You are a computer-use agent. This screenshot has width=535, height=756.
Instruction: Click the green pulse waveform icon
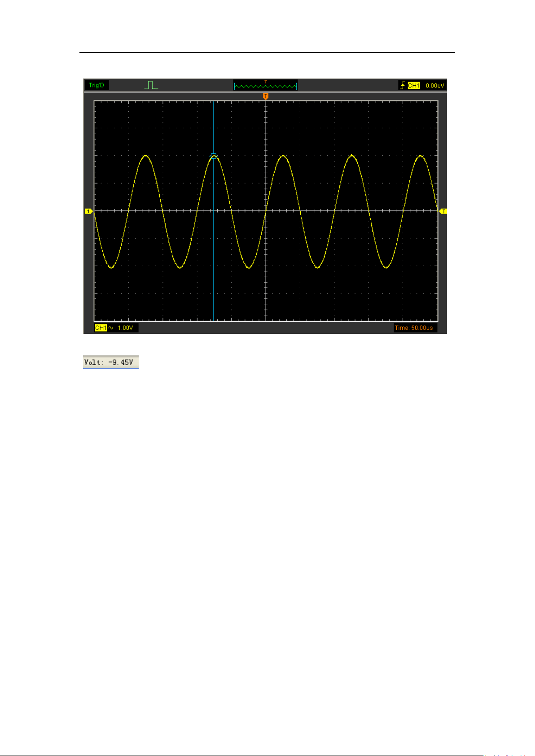coord(151,85)
